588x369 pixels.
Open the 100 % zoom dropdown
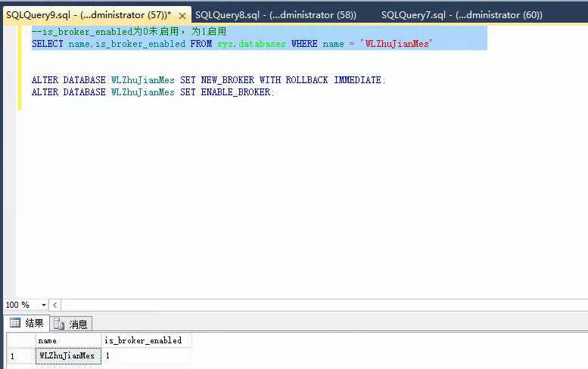point(43,305)
